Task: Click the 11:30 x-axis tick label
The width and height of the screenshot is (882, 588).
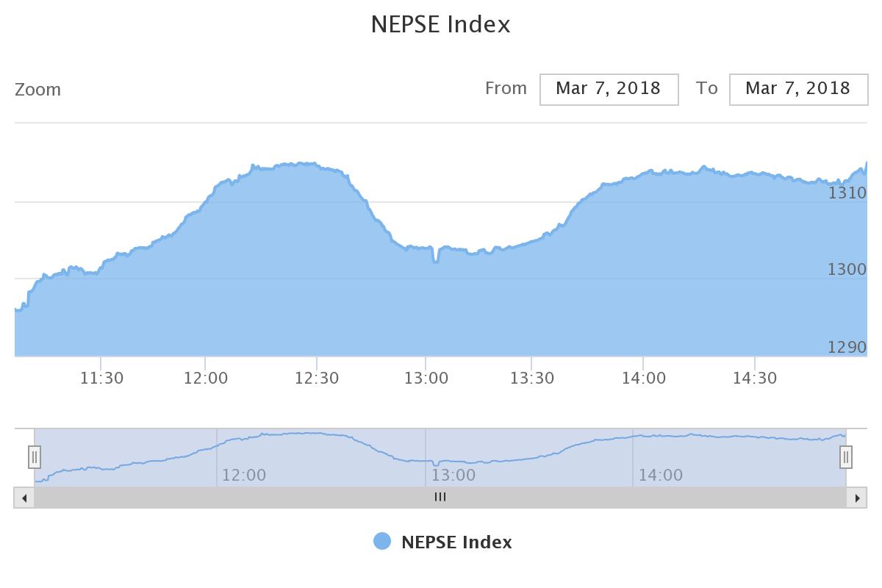Action: click(101, 379)
